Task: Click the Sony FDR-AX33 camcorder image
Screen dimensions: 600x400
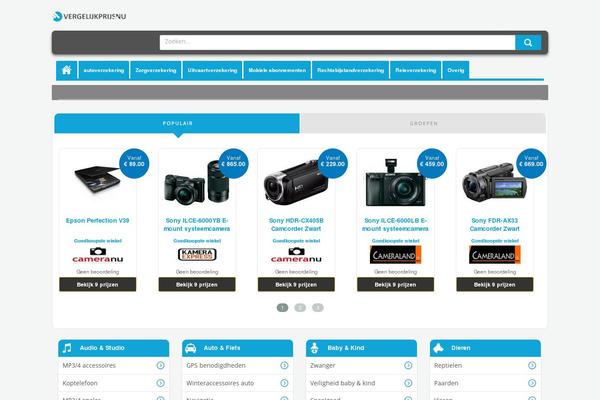Action: click(495, 183)
